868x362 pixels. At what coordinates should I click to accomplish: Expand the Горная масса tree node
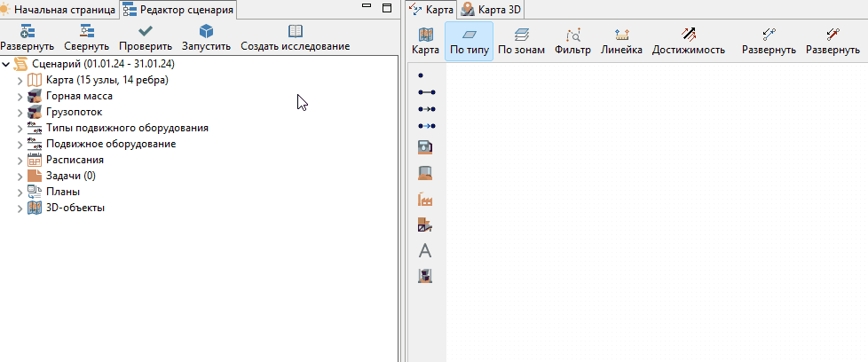point(20,97)
